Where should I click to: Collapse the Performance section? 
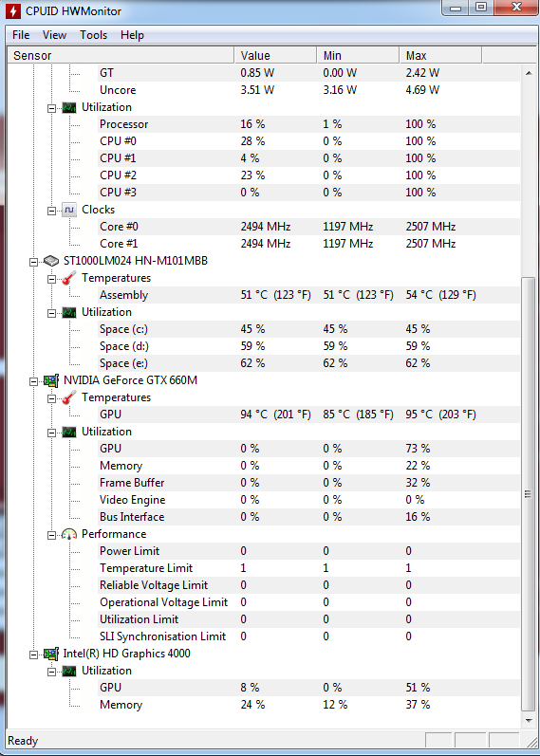click(x=51, y=536)
